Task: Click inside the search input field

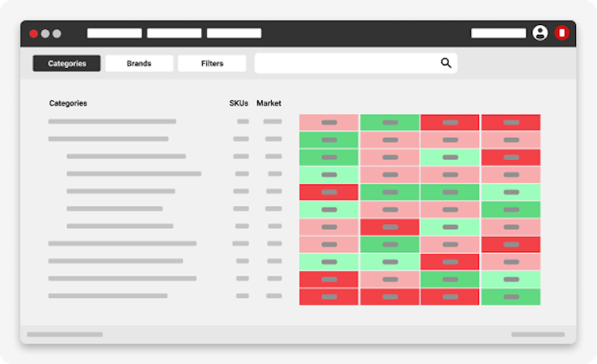Action: 356,63
